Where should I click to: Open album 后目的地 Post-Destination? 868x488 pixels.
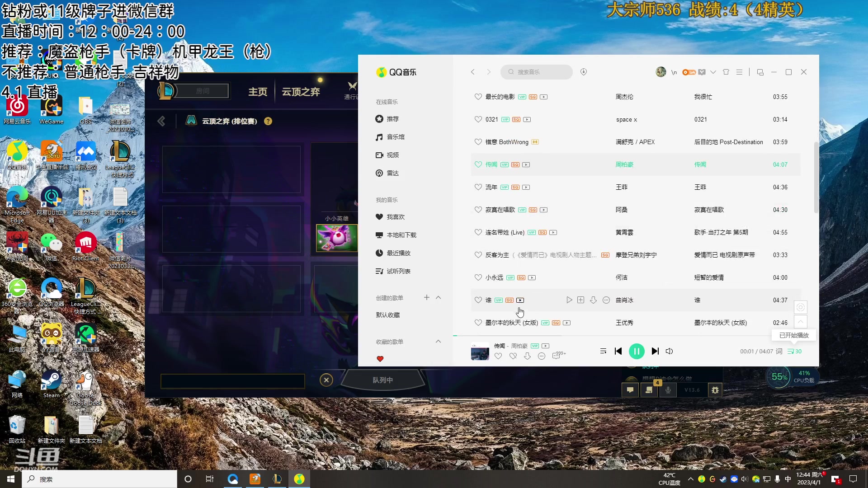[729, 142]
